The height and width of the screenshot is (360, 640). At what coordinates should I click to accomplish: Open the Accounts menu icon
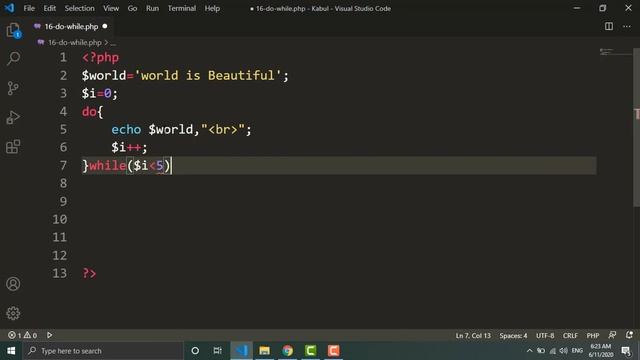(13, 284)
